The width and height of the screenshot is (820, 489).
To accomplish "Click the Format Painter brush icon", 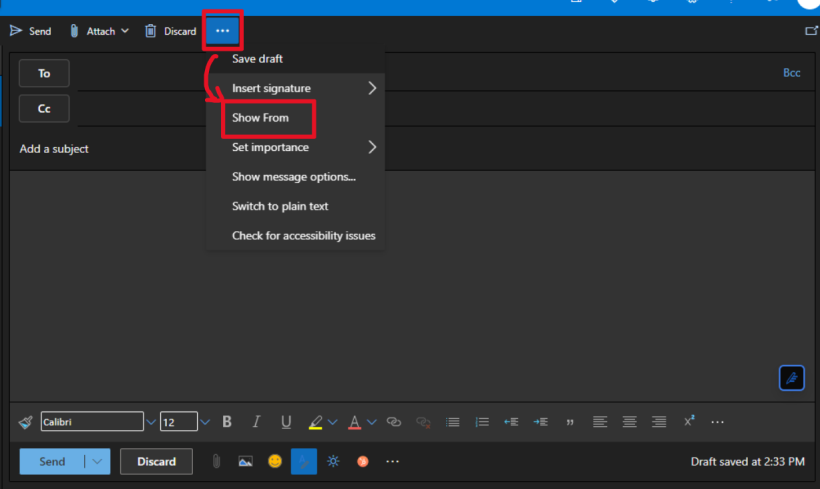I will pyautogui.click(x=25, y=422).
